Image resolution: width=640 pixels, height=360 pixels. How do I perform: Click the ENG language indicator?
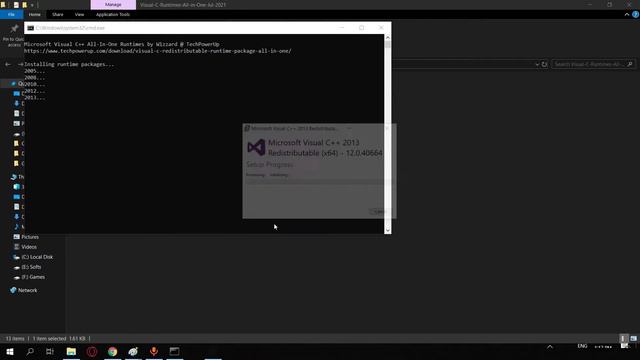click(x=582, y=346)
